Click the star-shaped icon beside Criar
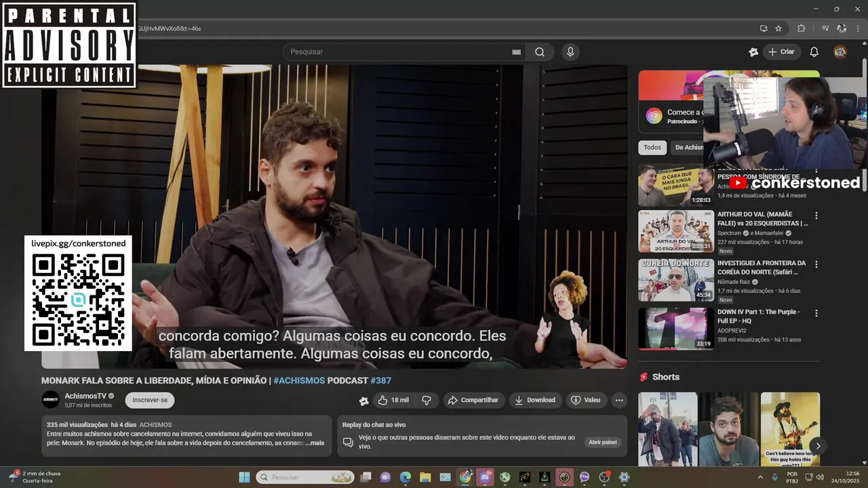This screenshot has width=868, height=488. (753, 52)
